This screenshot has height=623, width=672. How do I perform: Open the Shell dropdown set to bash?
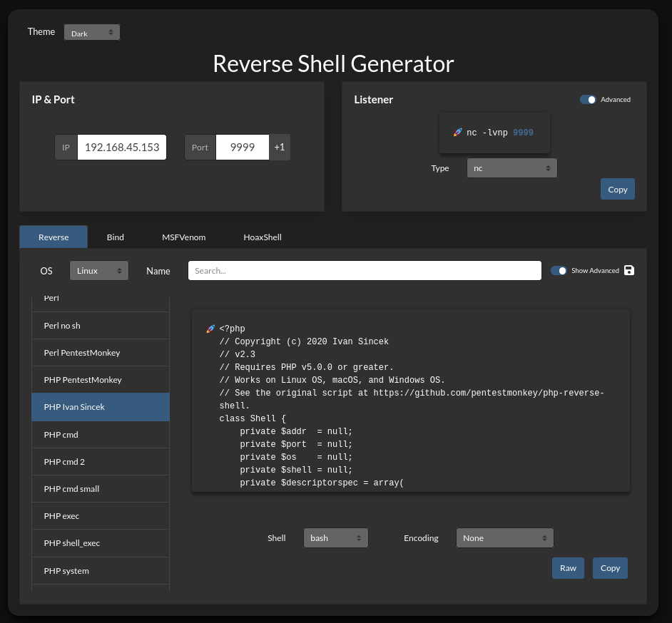coord(335,537)
